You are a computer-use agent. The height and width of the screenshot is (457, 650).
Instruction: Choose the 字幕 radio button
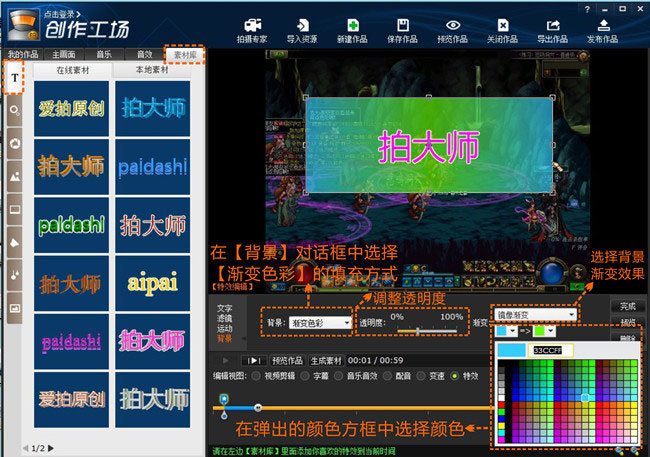(305, 376)
